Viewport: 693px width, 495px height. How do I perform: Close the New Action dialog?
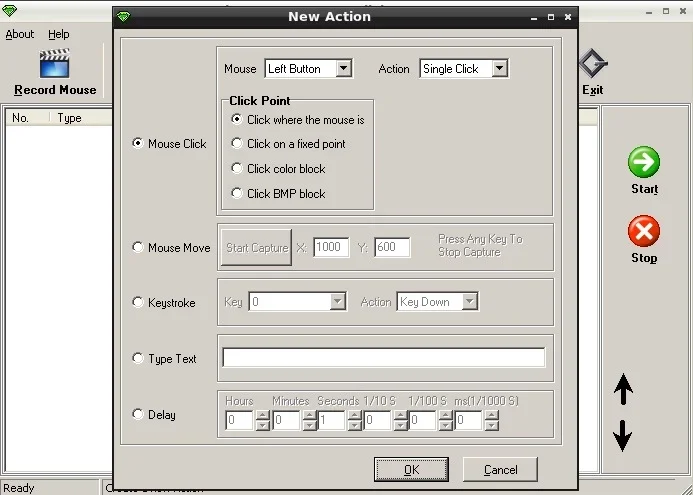pyautogui.click(x=568, y=17)
